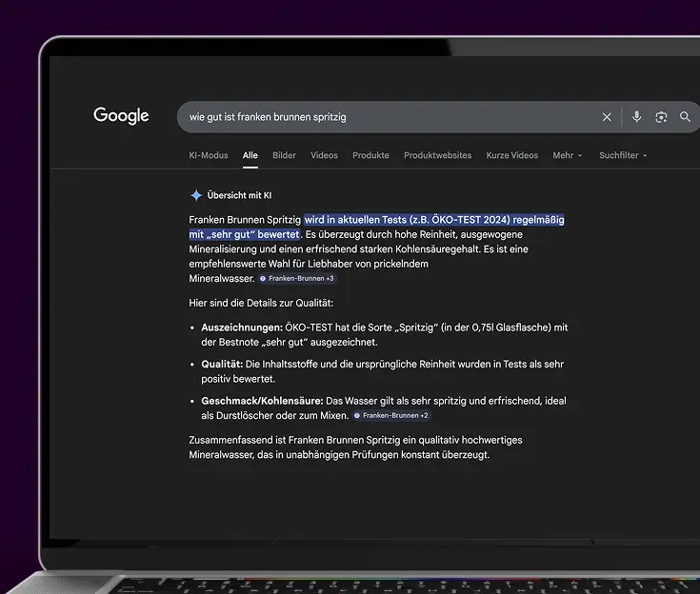Clear the search query with X icon
Image resolution: width=700 pixels, height=594 pixels.
[607, 117]
